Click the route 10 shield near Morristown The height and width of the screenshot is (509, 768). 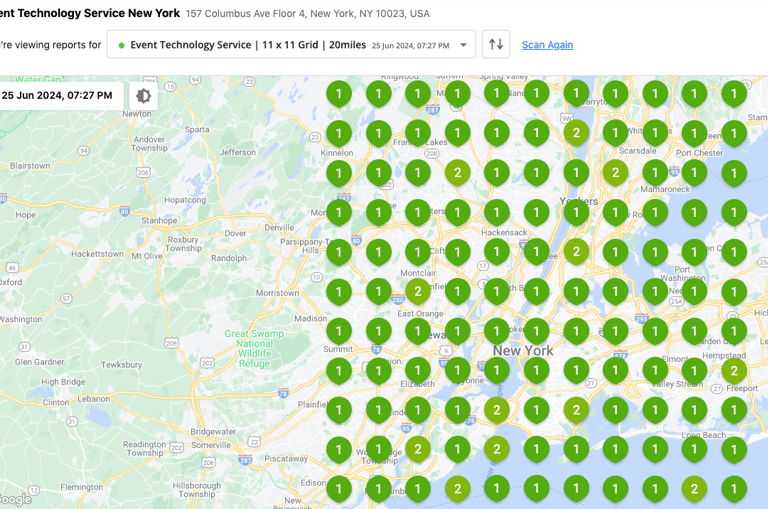[316, 277]
